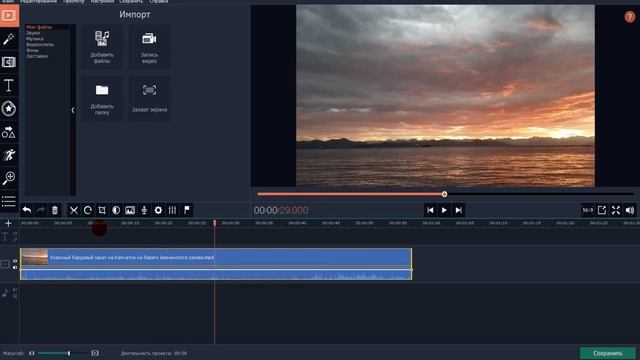Select Мои файлы category
The width and height of the screenshot is (640, 360).
(x=39, y=27)
